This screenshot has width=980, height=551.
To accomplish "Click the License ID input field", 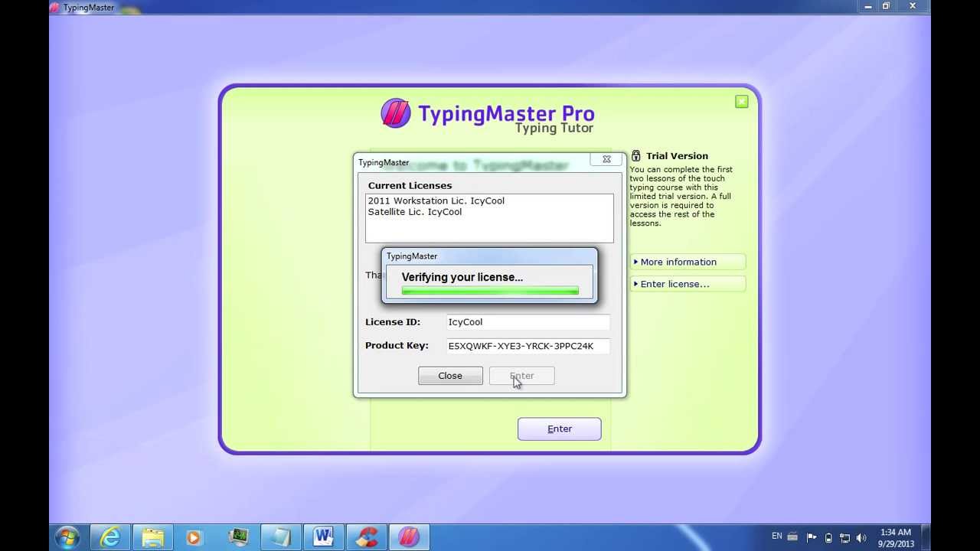I will (x=528, y=322).
